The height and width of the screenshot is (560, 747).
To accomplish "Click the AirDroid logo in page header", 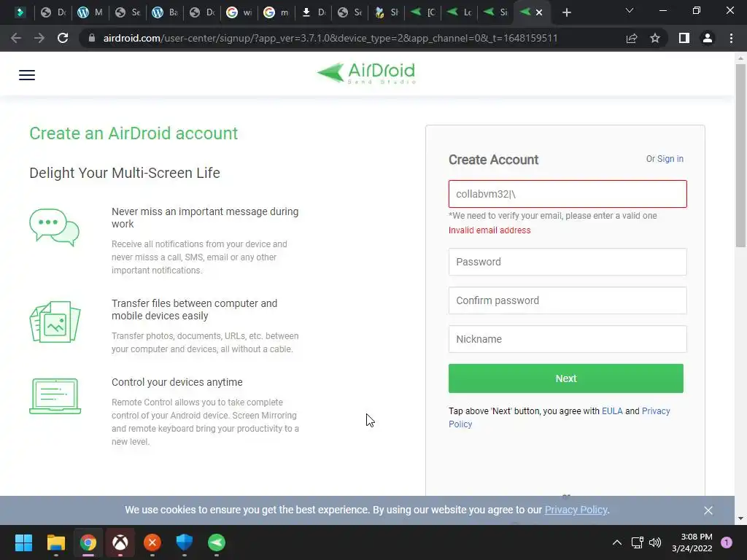I will pyautogui.click(x=366, y=74).
